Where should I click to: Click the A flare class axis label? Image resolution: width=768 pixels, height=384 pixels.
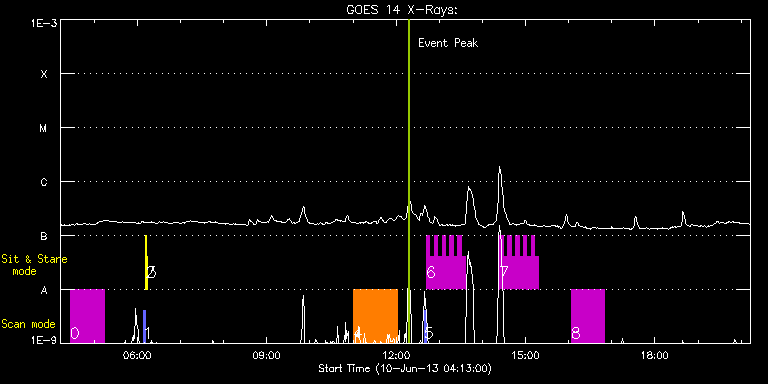point(44,290)
